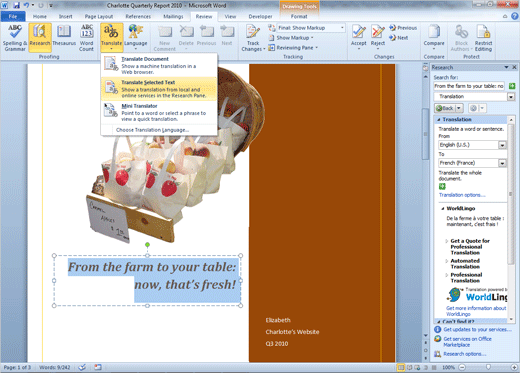Open the From language dropdown
Viewport: 520px width, 373px height.
click(x=502, y=145)
